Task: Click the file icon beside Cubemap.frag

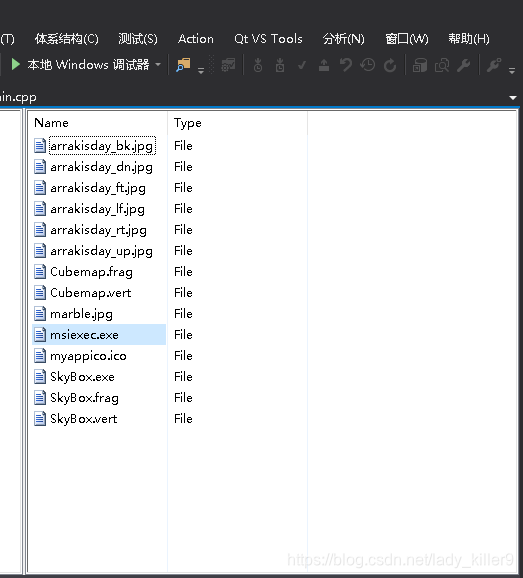Action: pyautogui.click(x=40, y=272)
